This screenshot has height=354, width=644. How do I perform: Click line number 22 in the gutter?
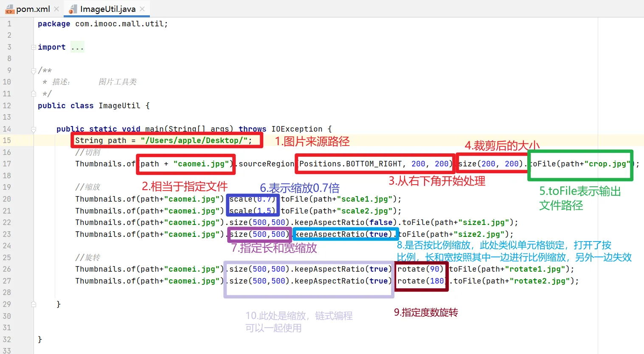pyautogui.click(x=7, y=222)
